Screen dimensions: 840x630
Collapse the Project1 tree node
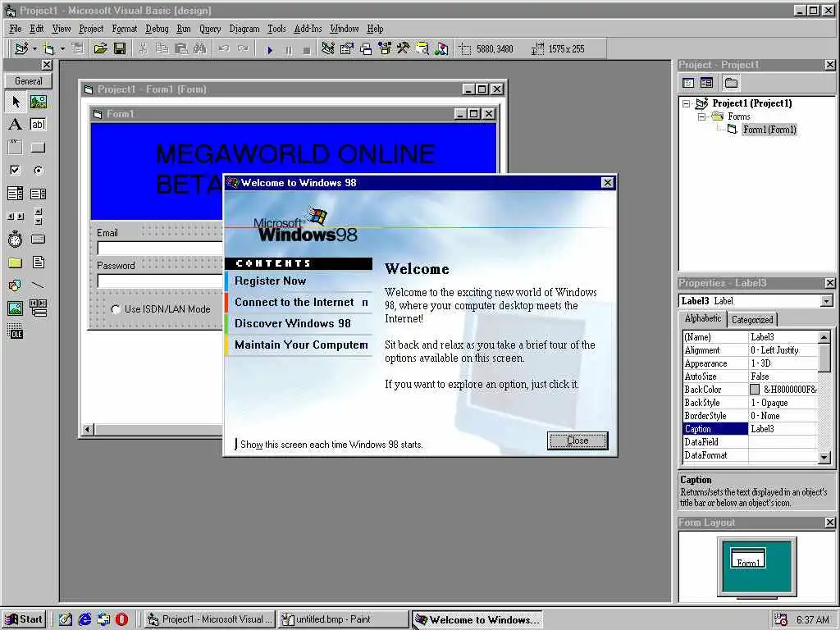click(687, 104)
